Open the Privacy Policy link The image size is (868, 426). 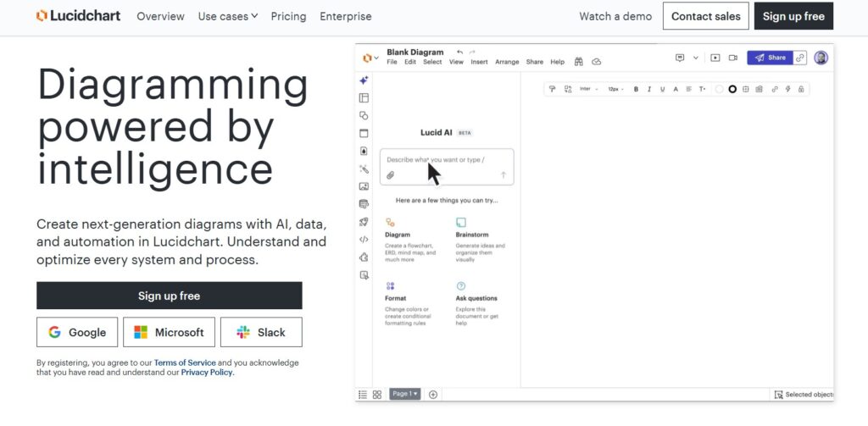click(x=208, y=373)
